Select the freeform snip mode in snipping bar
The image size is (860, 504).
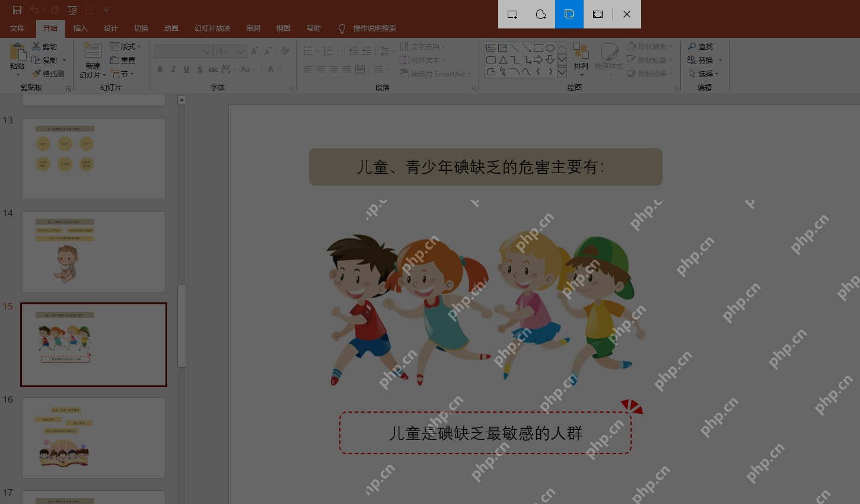point(541,14)
